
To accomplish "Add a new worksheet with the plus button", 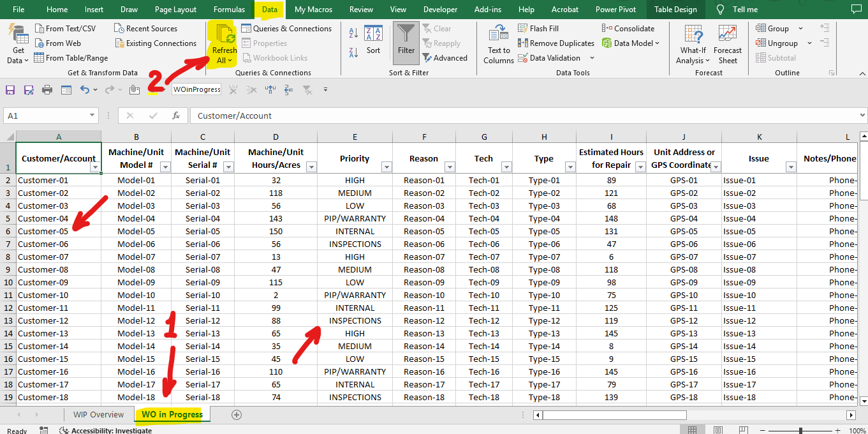I will 236,414.
